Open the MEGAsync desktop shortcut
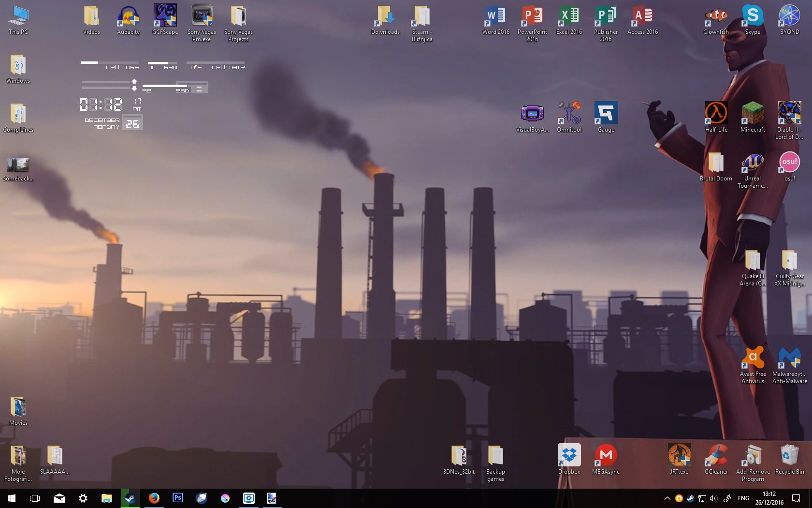The image size is (812, 508). point(606,460)
